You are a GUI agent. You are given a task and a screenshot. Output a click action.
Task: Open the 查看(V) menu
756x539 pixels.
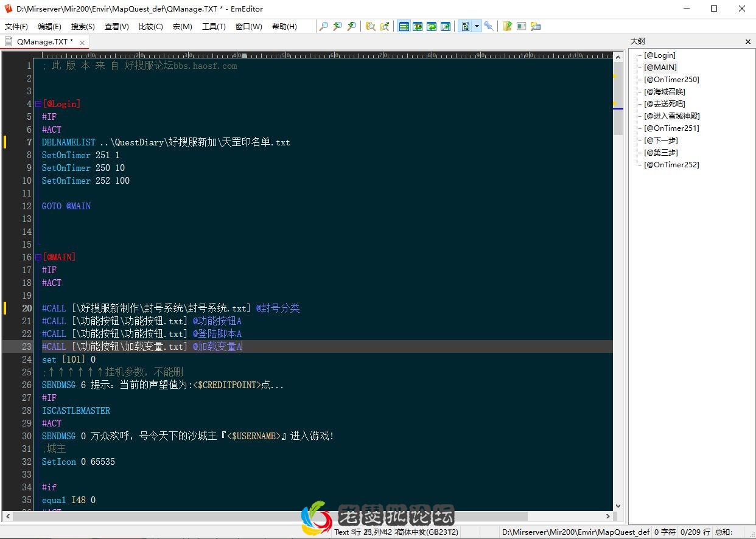(117, 27)
